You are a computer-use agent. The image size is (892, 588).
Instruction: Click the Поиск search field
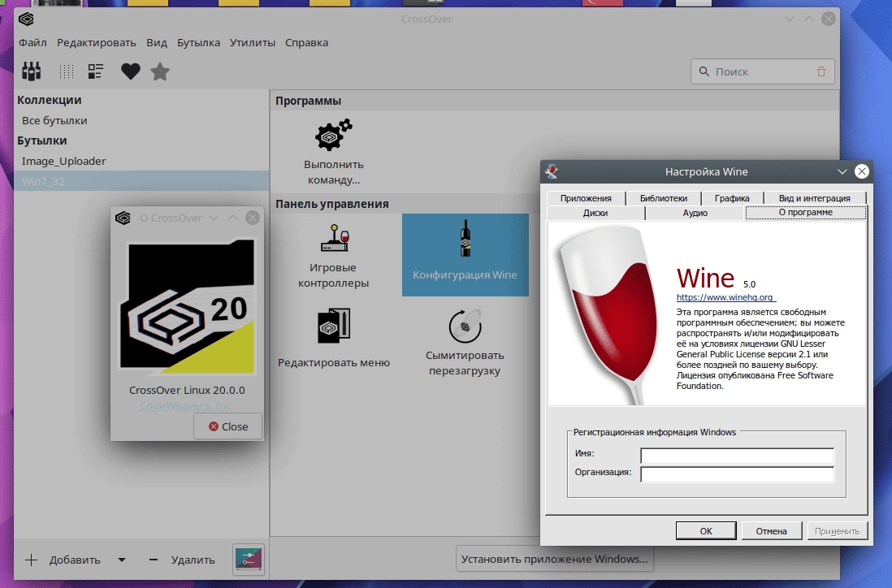pyautogui.click(x=762, y=71)
